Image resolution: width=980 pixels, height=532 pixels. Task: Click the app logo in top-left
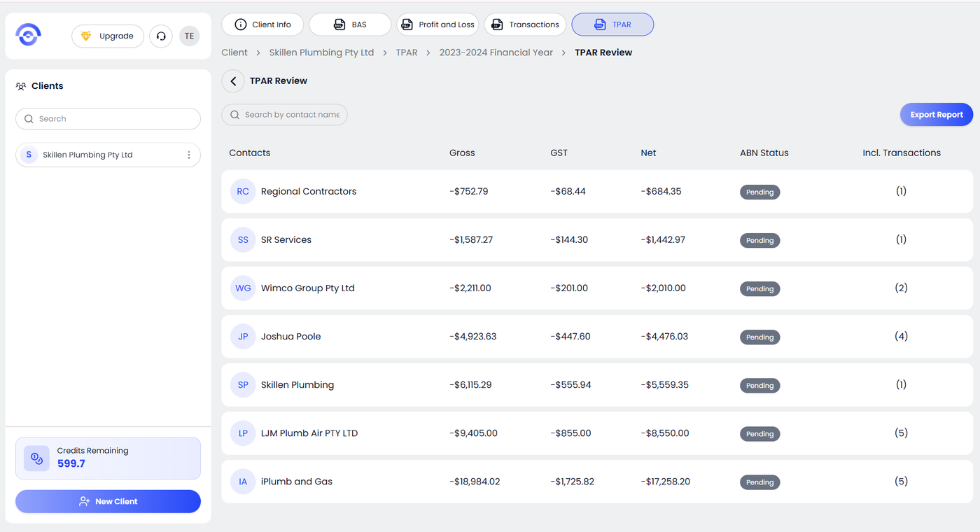[29, 35]
